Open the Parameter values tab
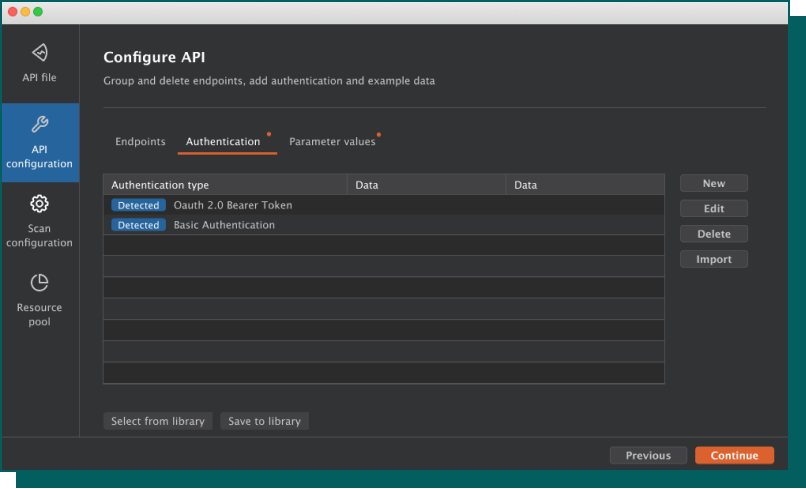The image size is (806, 489). pyautogui.click(x=332, y=142)
